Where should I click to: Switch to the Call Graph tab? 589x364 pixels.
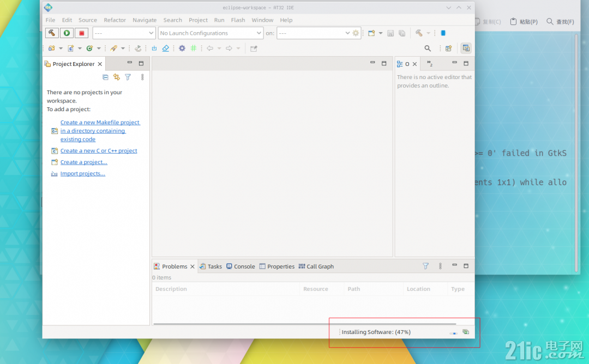click(316, 266)
